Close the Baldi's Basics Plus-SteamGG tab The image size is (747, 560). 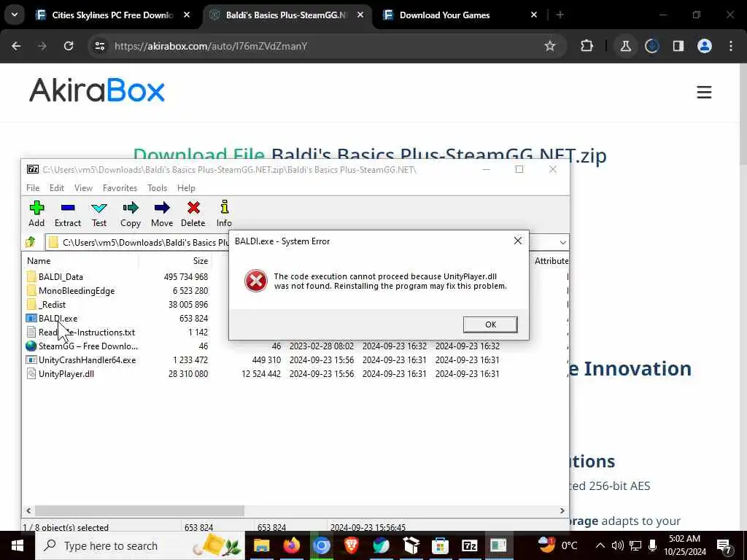(x=360, y=15)
